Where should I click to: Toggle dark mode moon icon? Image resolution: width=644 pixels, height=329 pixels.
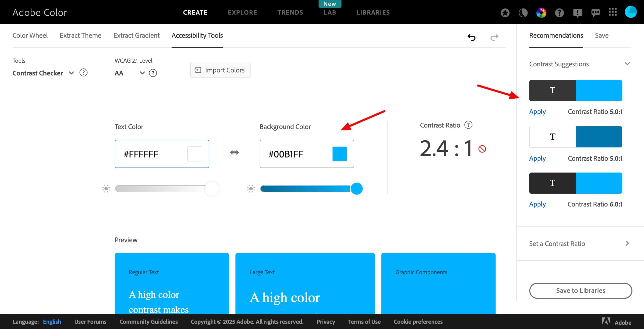[x=523, y=13]
